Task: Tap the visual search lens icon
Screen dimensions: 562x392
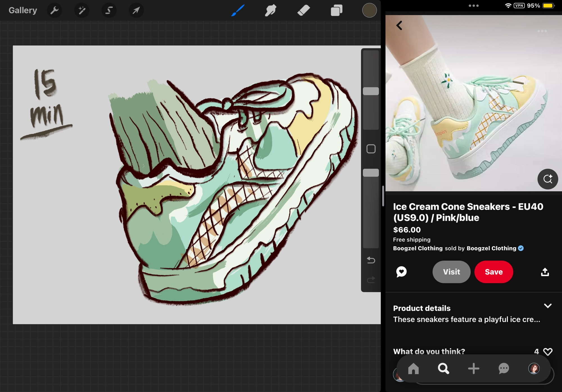Action: (548, 179)
